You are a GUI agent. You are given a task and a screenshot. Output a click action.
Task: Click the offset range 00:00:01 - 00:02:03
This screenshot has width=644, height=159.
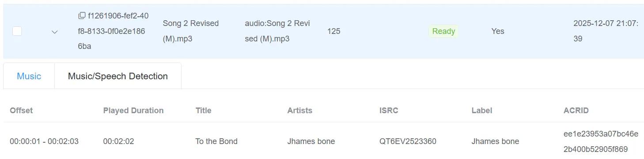[44, 141]
